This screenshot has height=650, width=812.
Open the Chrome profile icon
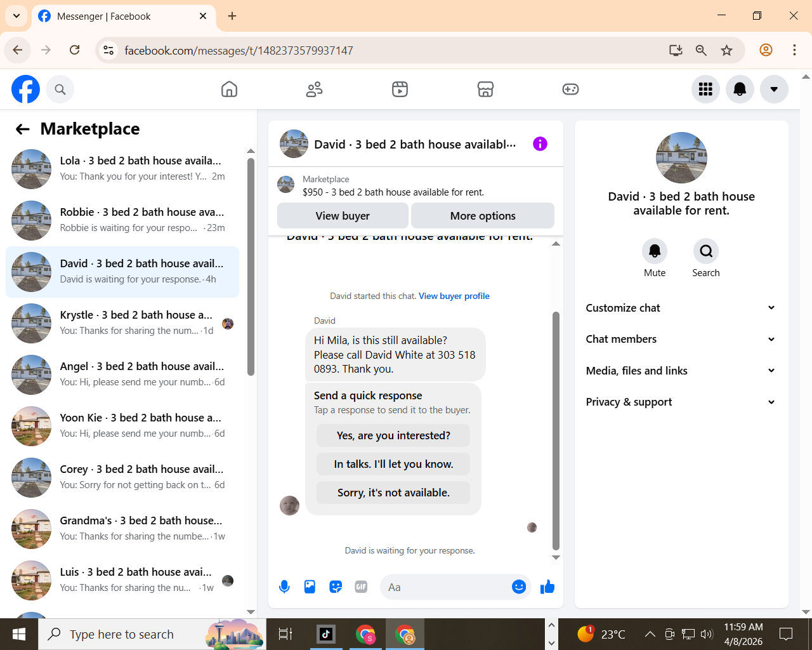coord(766,50)
